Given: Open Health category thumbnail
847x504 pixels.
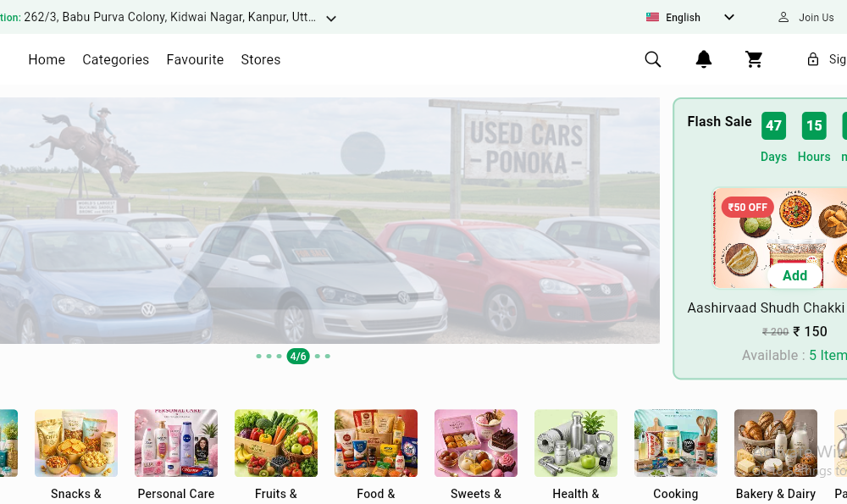Looking at the screenshot, I should click(x=576, y=443).
